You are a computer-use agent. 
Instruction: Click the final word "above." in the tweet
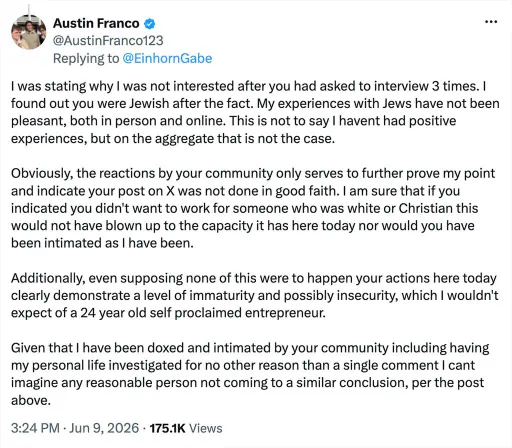(31, 400)
